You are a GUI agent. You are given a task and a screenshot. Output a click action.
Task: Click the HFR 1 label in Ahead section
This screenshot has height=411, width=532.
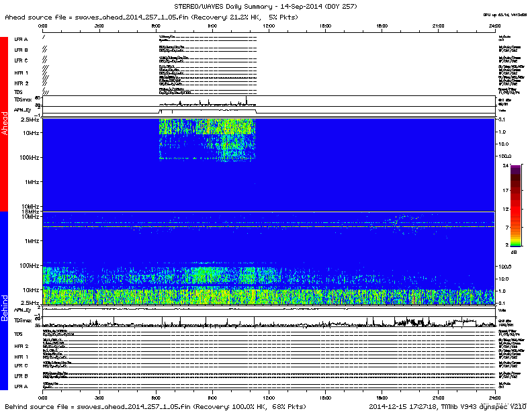21,73
